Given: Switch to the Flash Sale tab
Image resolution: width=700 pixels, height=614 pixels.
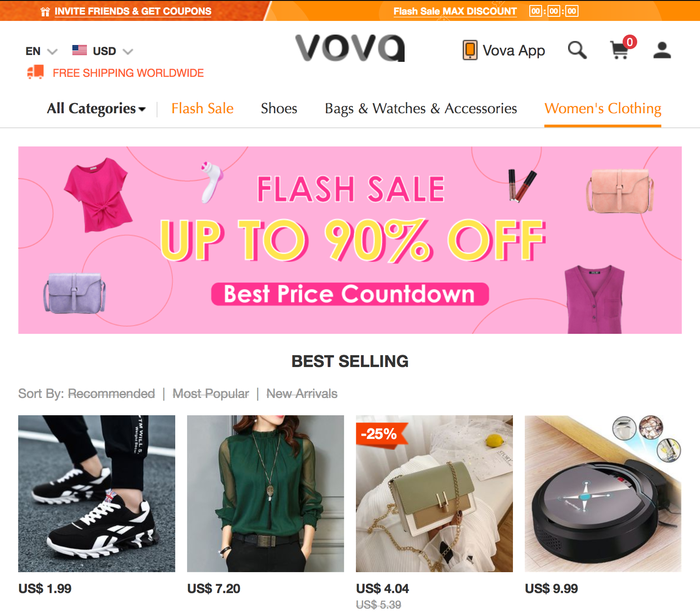Looking at the screenshot, I should pyautogui.click(x=203, y=108).
